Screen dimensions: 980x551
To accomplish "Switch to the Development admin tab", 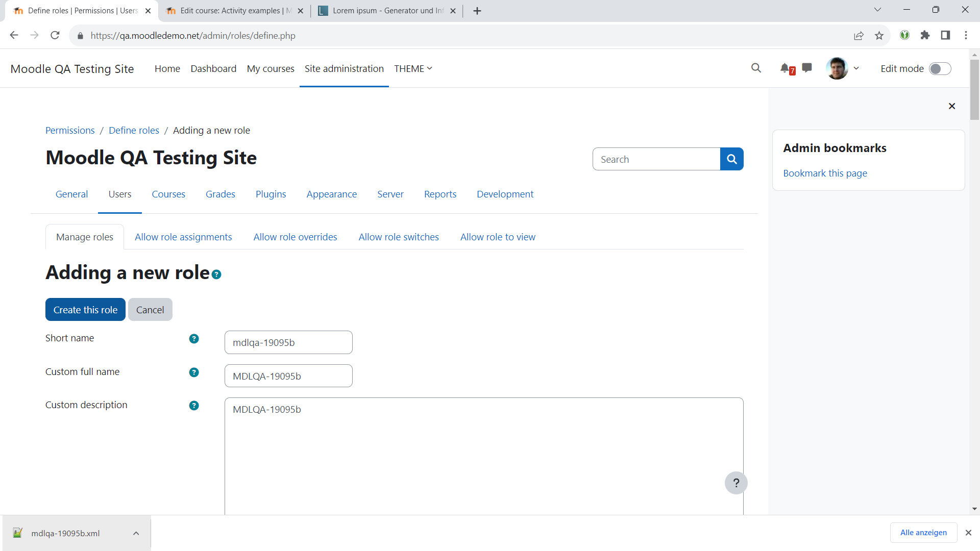I will (x=505, y=194).
